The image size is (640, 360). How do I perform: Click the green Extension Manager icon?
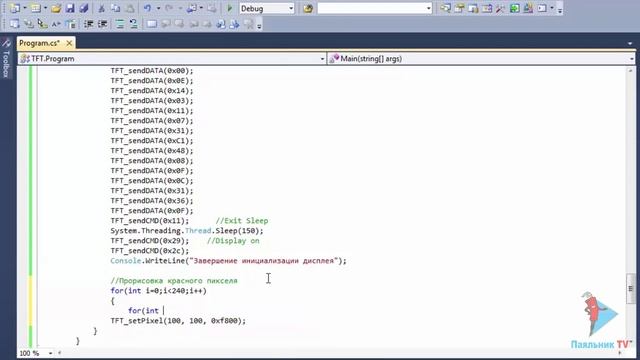click(515, 8)
